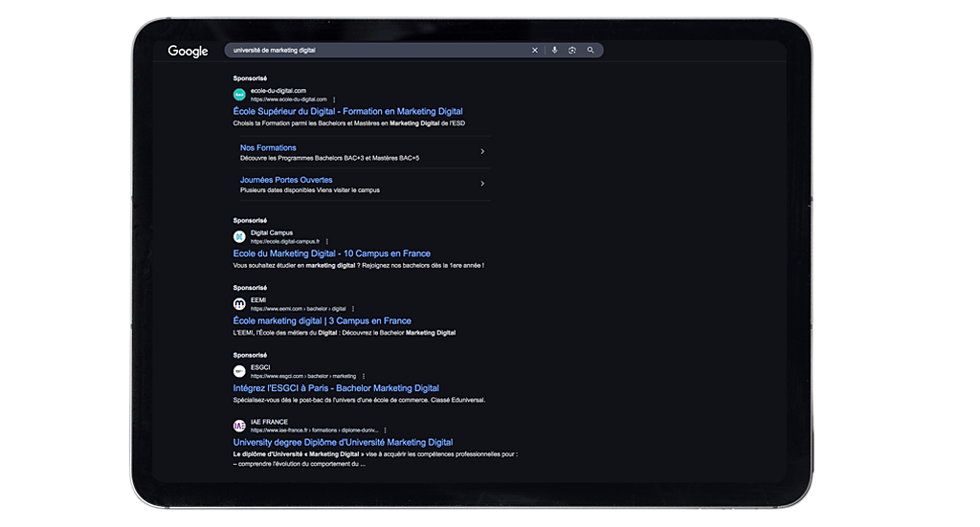
Task: Open 'Intégrez l'ESGCI à Paris' result link
Action: coord(336,388)
